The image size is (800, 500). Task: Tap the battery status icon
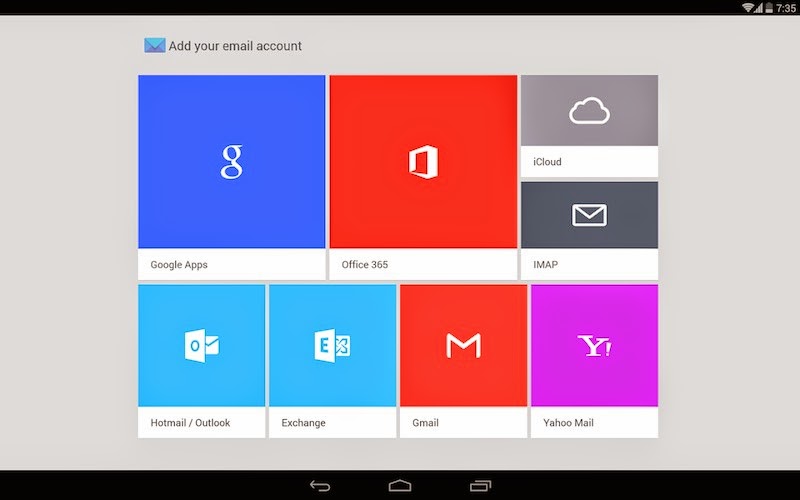pos(768,8)
